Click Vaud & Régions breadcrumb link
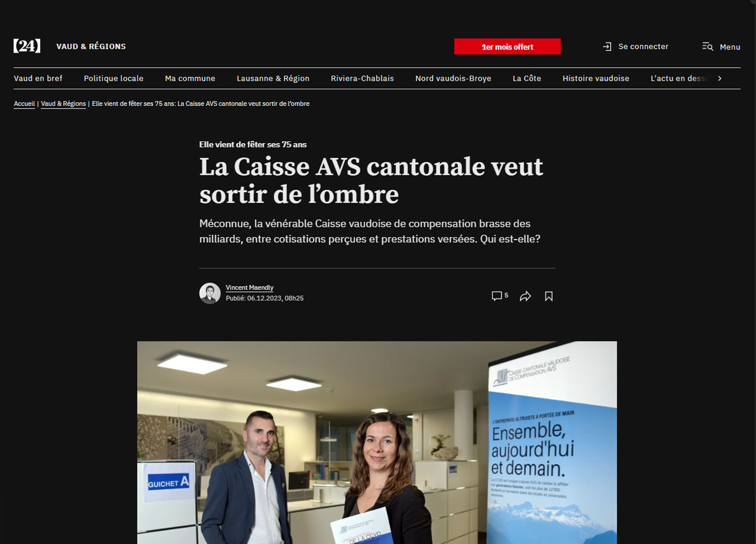The image size is (756, 544). pos(63,104)
